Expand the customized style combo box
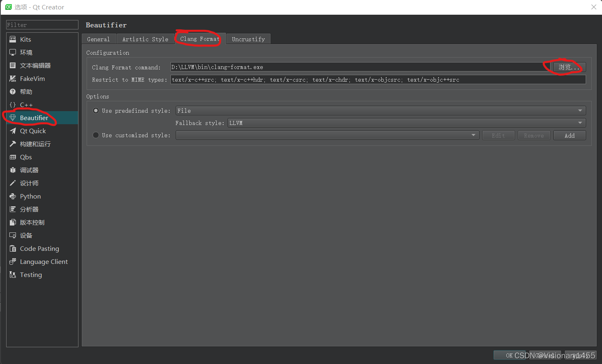Screen dimensions: 602x364 [x=327, y=135]
